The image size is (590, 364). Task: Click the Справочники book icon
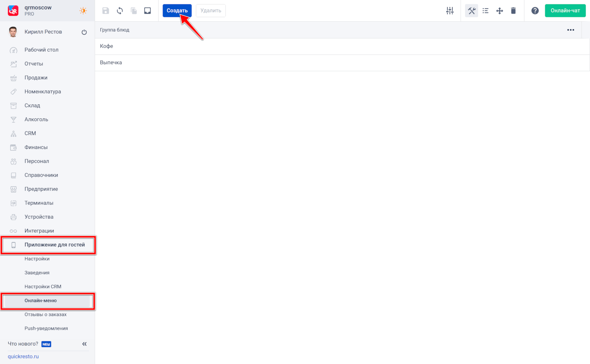pos(14,175)
